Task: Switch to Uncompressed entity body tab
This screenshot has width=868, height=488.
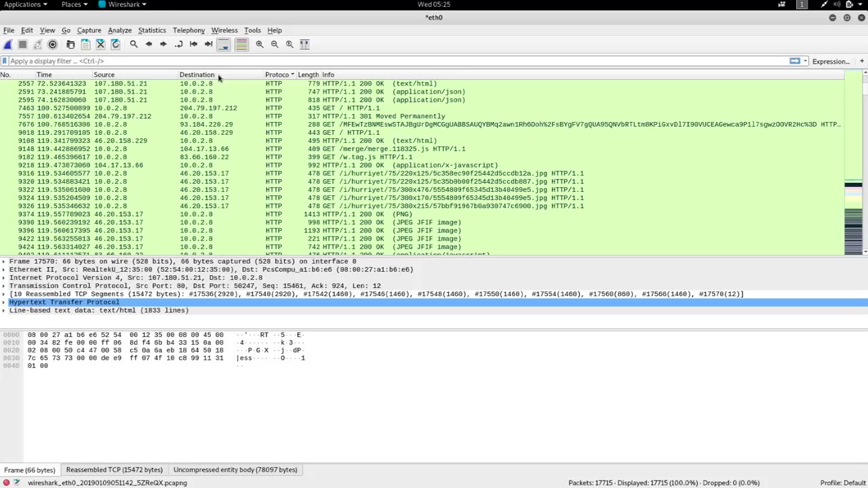Action: pyautogui.click(x=235, y=470)
